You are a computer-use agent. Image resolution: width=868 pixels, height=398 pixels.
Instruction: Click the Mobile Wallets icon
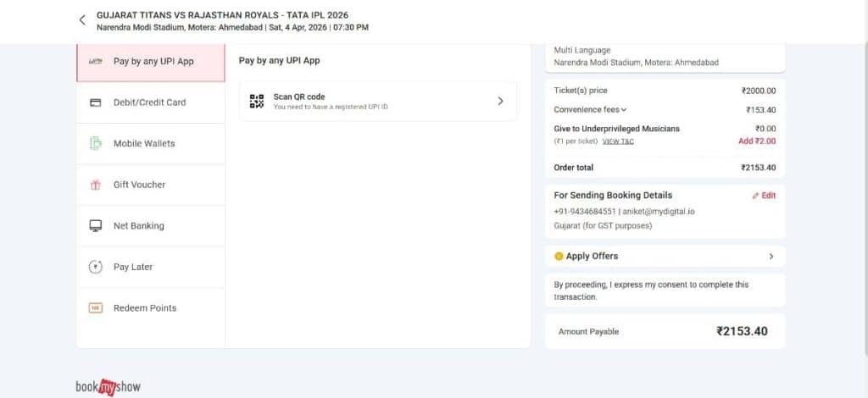point(95,143)
